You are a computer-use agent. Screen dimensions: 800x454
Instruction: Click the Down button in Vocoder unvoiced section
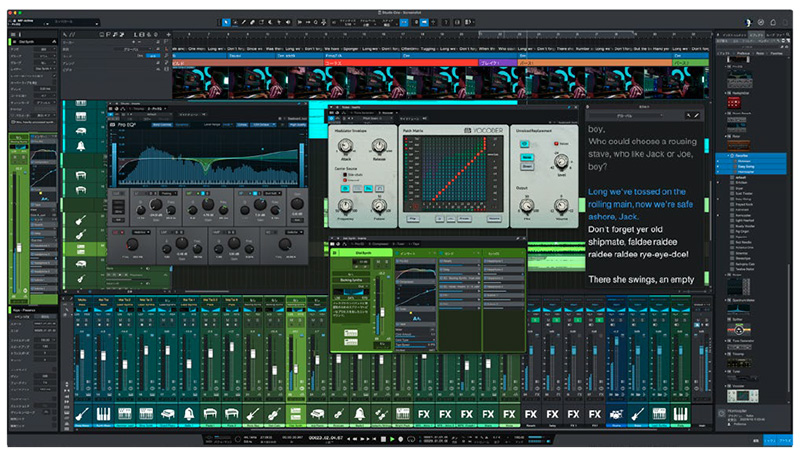[527, 166]
